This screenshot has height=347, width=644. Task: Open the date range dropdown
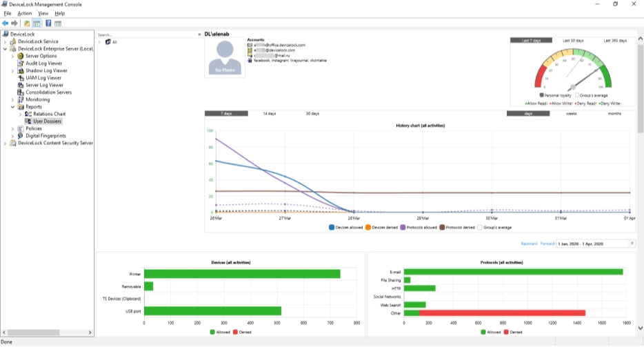point(632,244)
